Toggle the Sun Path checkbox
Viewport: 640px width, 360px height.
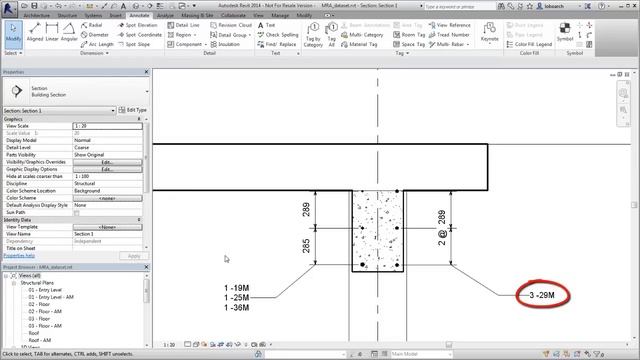pyautogui.click(x=76, y=213)
